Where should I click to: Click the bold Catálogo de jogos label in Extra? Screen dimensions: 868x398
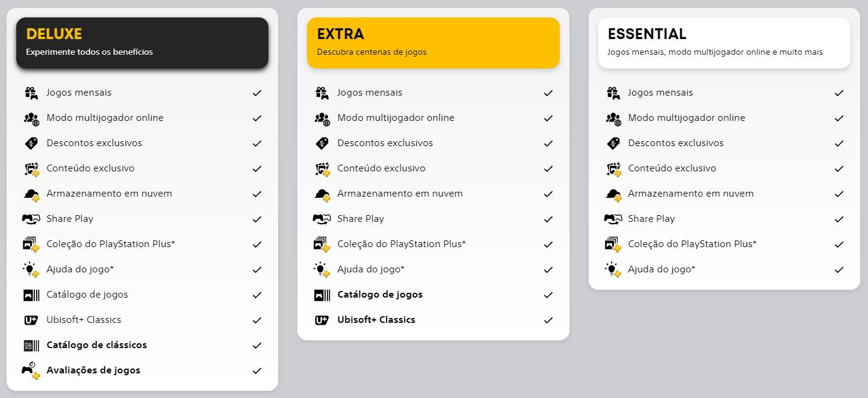tap(380, 295)
